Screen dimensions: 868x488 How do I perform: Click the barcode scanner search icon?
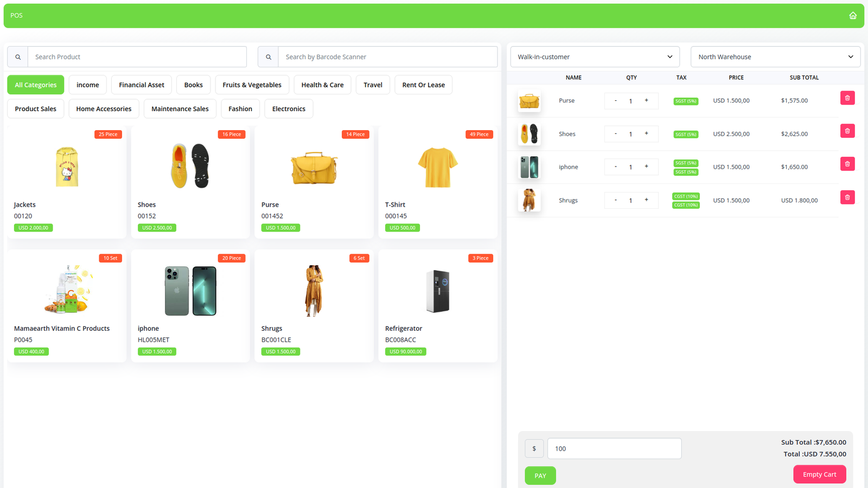click(x=268, y=57)
